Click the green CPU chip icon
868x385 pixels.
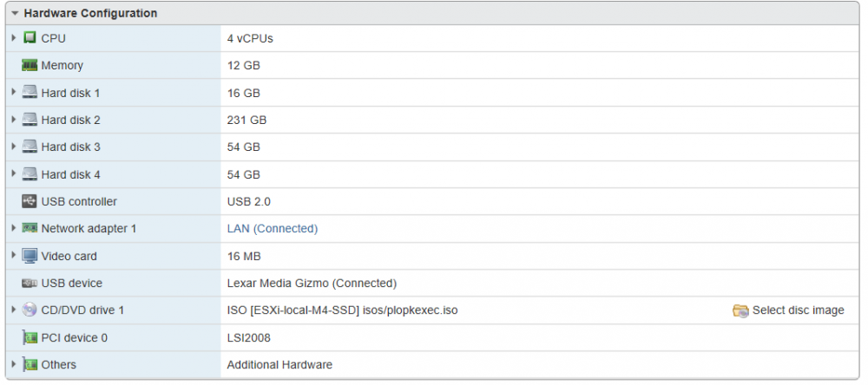pyautogui.click(x=30, y=38)
